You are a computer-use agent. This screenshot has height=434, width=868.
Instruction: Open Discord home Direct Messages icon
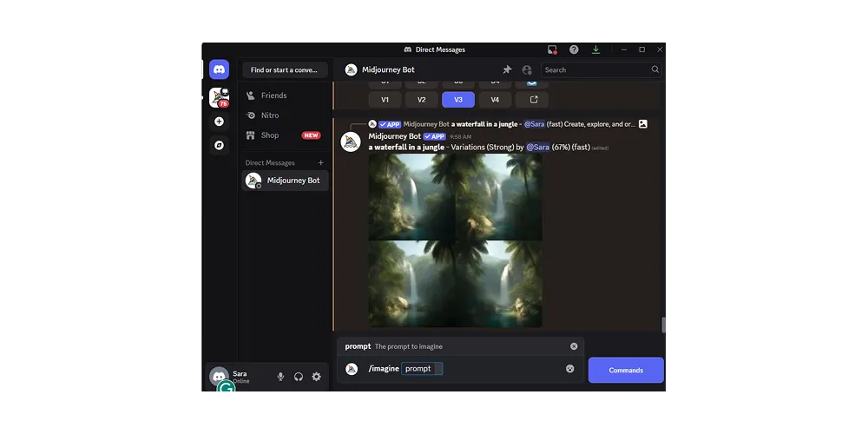click(220, 69)
